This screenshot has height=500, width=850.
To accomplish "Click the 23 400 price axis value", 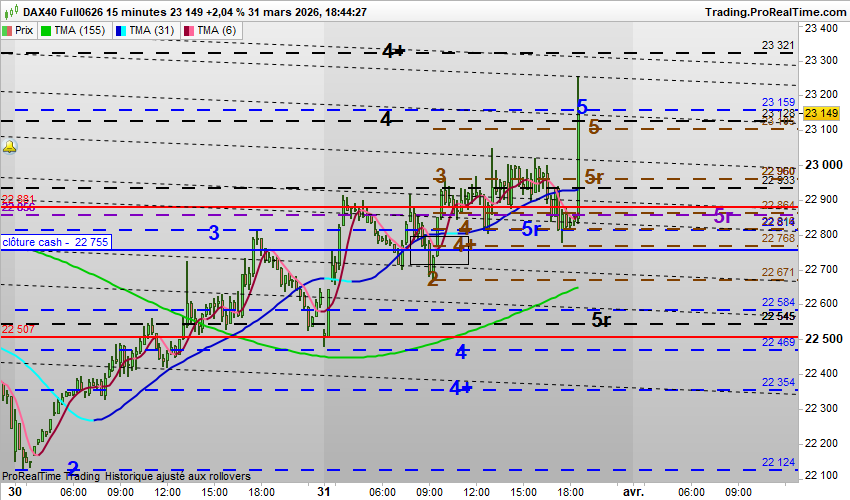I will point(821,28).
